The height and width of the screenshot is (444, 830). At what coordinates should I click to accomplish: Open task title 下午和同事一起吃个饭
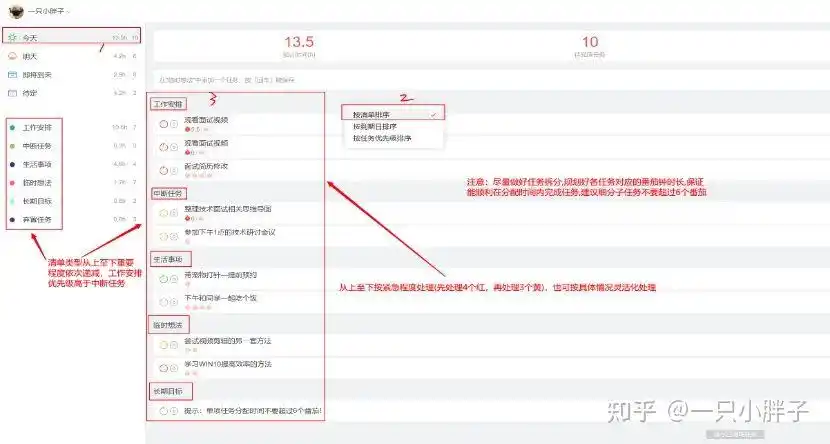coord(220,298)
